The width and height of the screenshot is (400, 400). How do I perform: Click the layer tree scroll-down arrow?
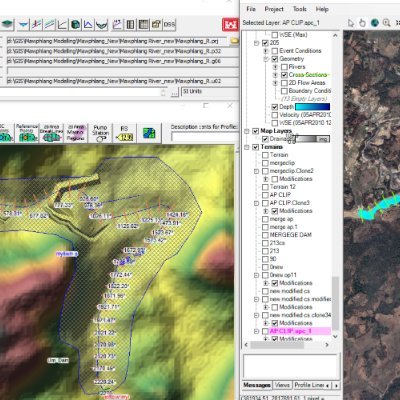335,337
